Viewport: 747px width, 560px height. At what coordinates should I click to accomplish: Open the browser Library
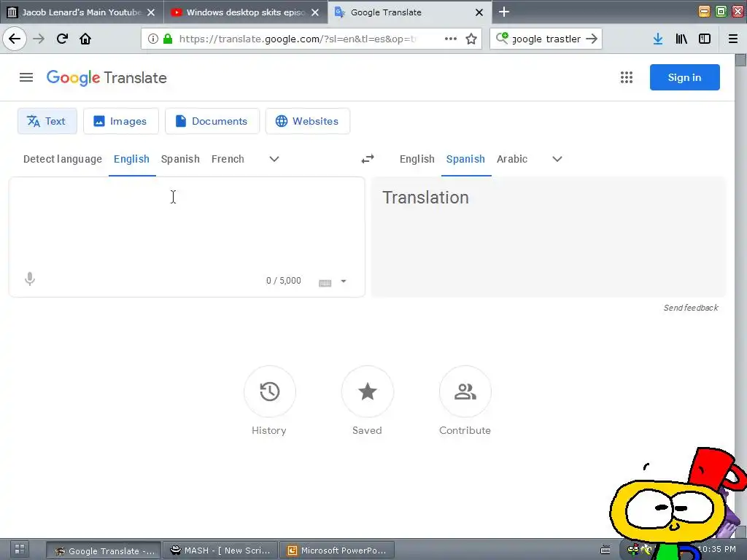point(681,39)
